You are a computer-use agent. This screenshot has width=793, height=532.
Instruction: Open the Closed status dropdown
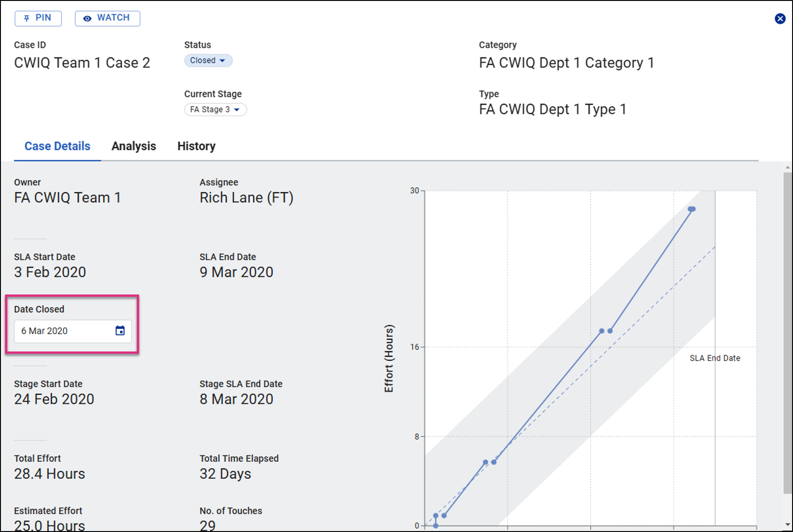(x=208, y=61)
